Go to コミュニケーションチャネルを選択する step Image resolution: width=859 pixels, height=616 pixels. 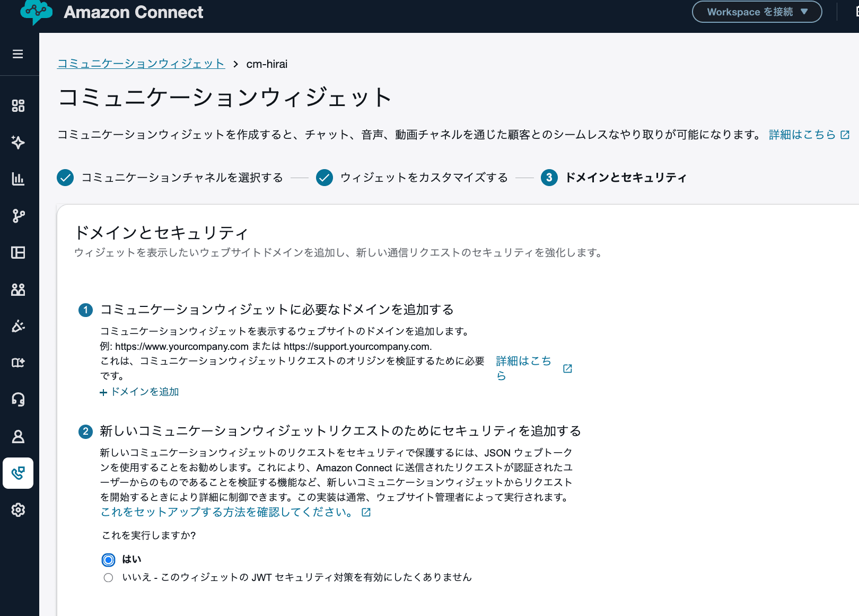click(x=182, y=178)
